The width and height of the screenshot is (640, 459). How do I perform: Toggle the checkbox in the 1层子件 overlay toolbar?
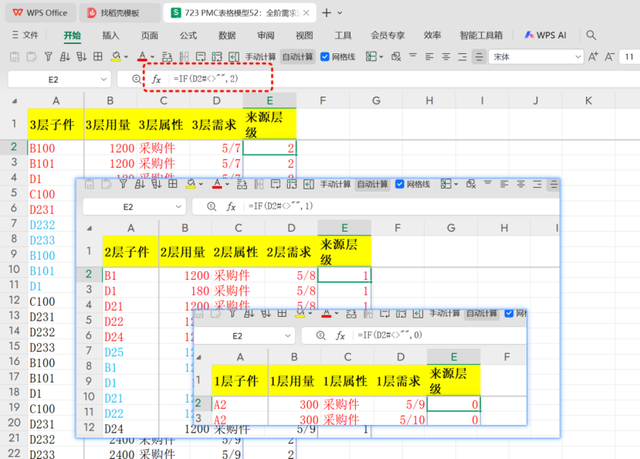pyautogui.click(x=509, y=313)
